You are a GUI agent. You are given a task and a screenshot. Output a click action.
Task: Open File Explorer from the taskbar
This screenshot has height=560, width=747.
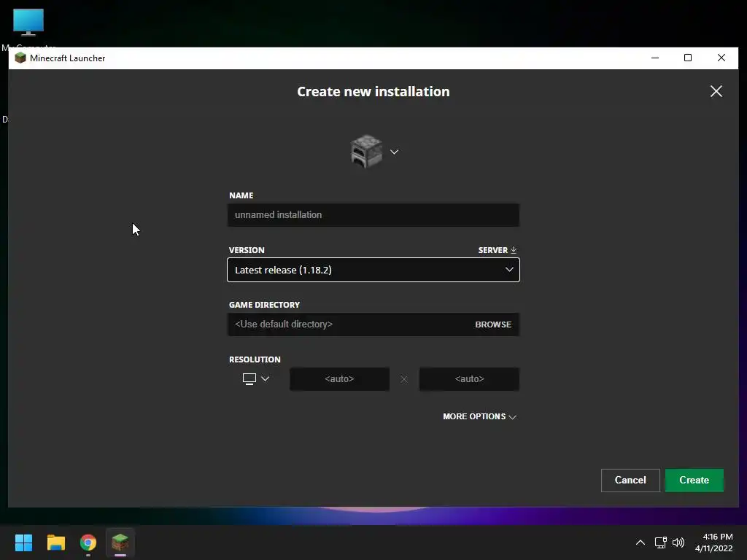[x=55, y=542]
